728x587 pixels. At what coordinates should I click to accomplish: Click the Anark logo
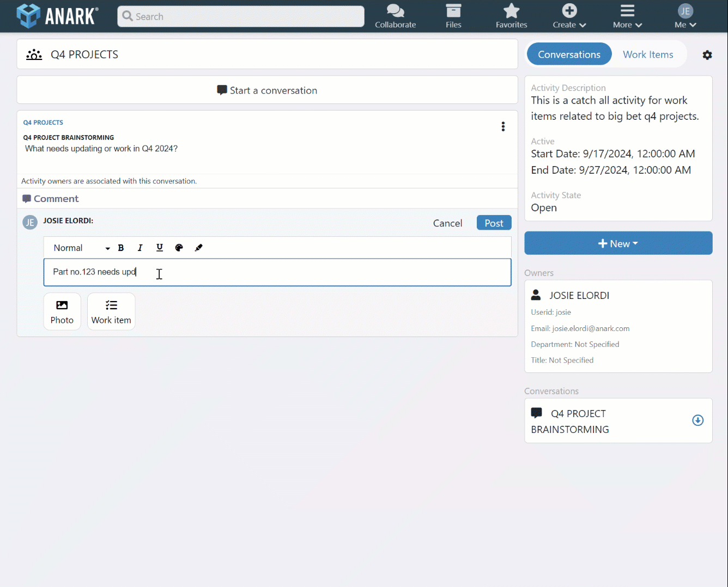pyautogui.click(x=58, y=16)
